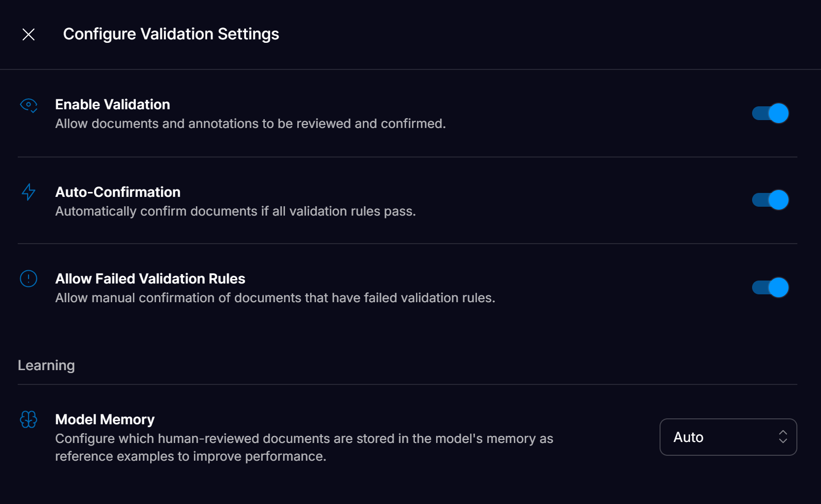Turn off Auto-Confirmation
Viewport: 821px width, 504px height.
(770, 200)
